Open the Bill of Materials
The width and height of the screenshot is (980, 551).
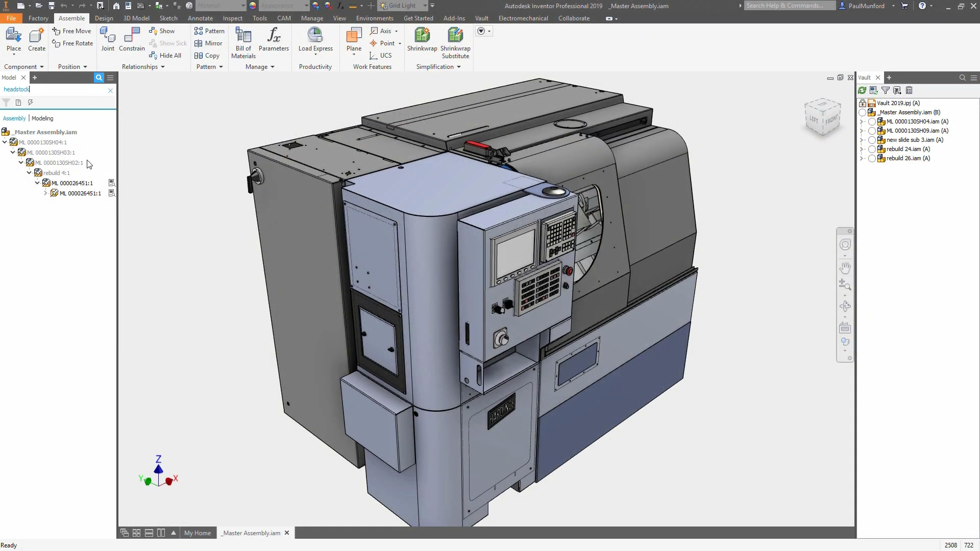(243, 43)
